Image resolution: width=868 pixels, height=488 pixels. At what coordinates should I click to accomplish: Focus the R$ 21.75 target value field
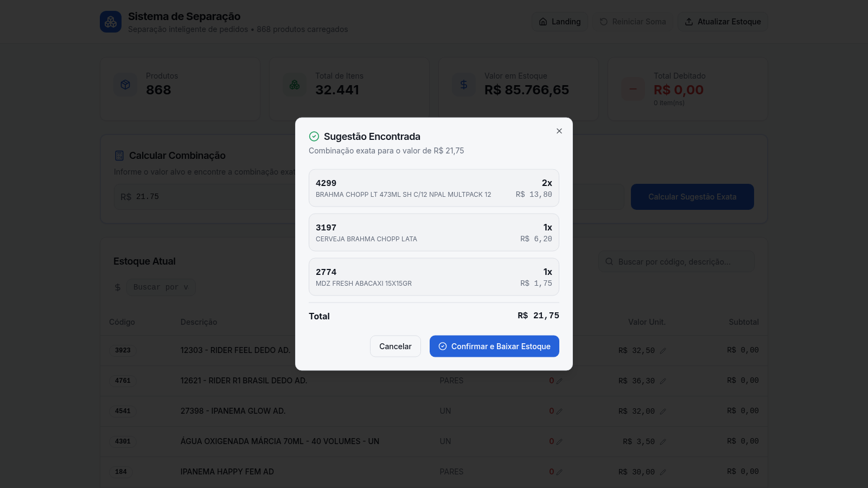pos(369,197)
